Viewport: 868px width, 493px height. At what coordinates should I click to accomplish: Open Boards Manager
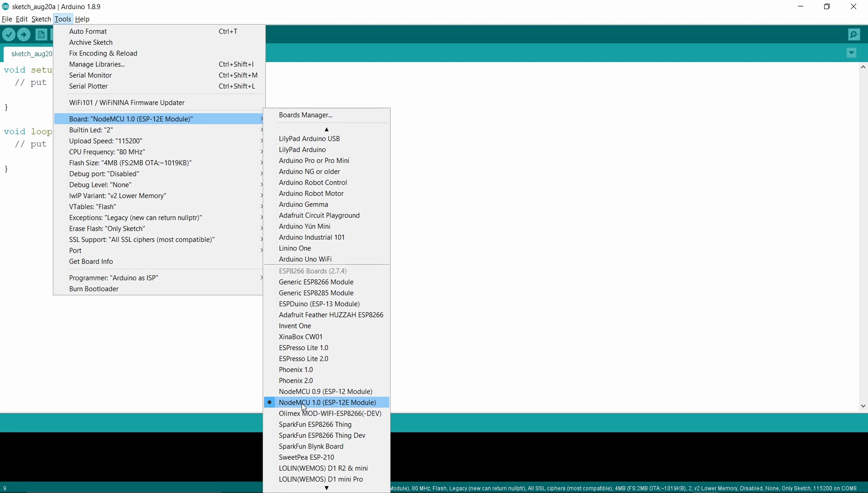click(x=306, y=115)
